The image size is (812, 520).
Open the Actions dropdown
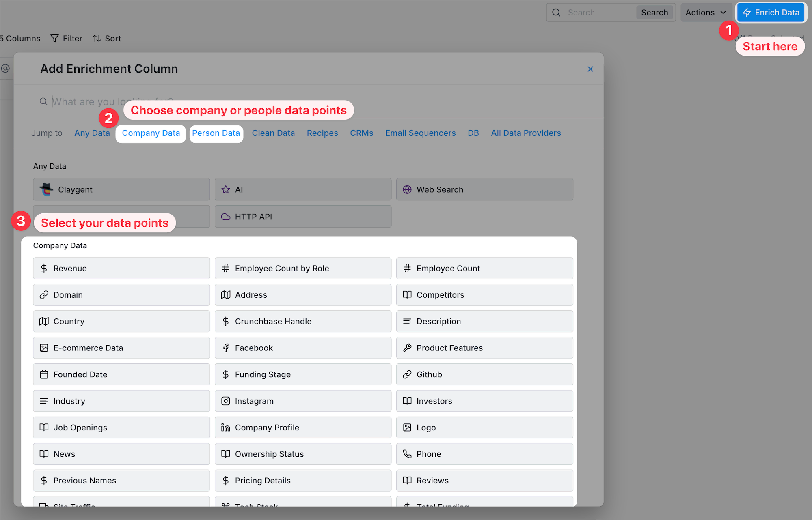point(706,13)
